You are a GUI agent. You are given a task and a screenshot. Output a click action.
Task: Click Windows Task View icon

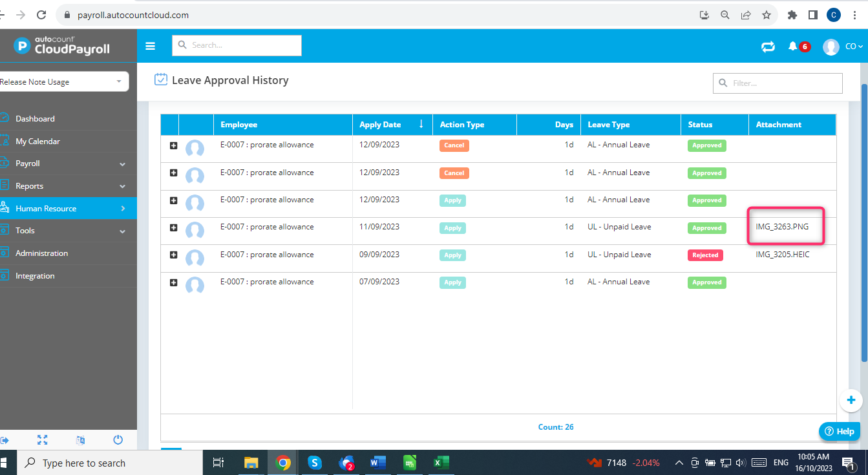click(218, 463)
